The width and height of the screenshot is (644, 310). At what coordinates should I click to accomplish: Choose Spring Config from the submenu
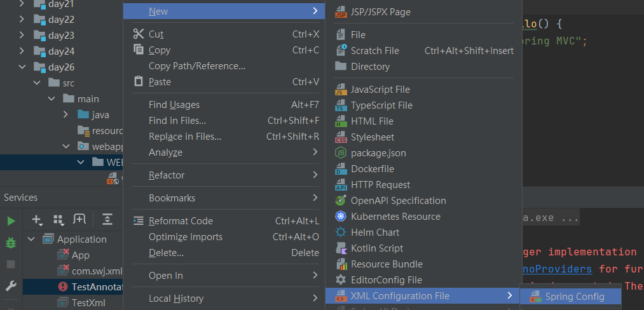point(574,297)
